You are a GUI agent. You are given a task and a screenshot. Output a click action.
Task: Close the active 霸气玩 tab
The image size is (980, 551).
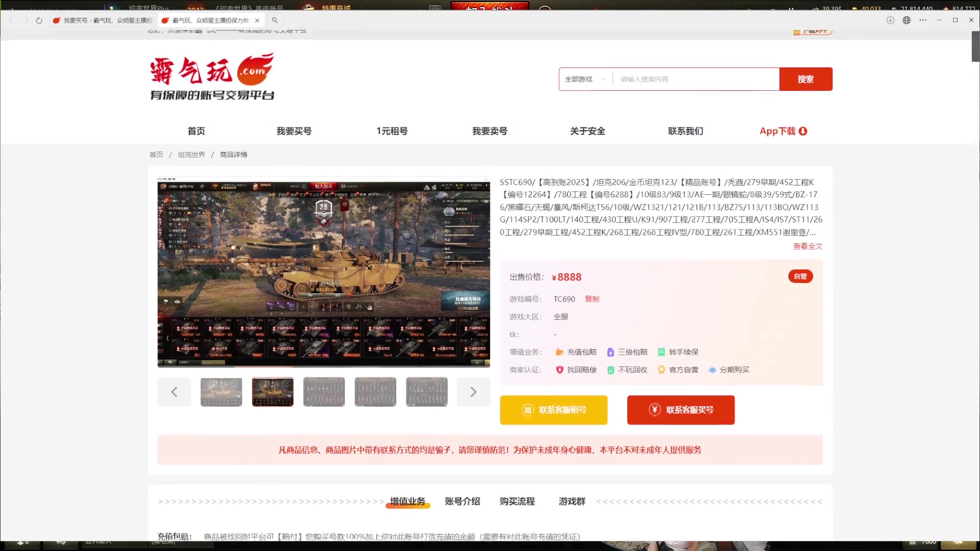tap(257, 20)
